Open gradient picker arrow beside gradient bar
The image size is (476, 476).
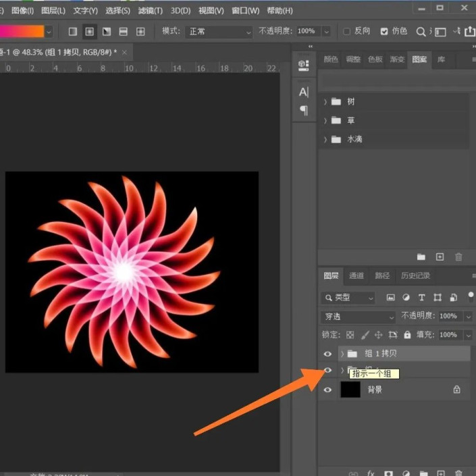click(x=49, y=32)
